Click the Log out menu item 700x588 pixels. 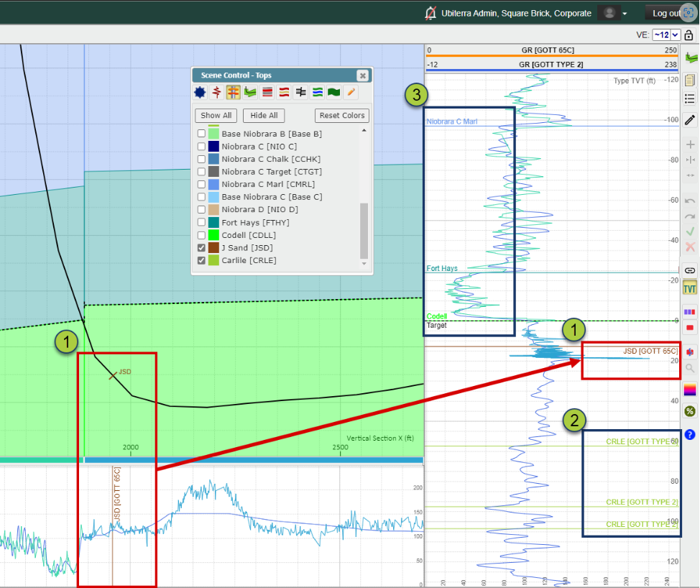tap(666, 14)
